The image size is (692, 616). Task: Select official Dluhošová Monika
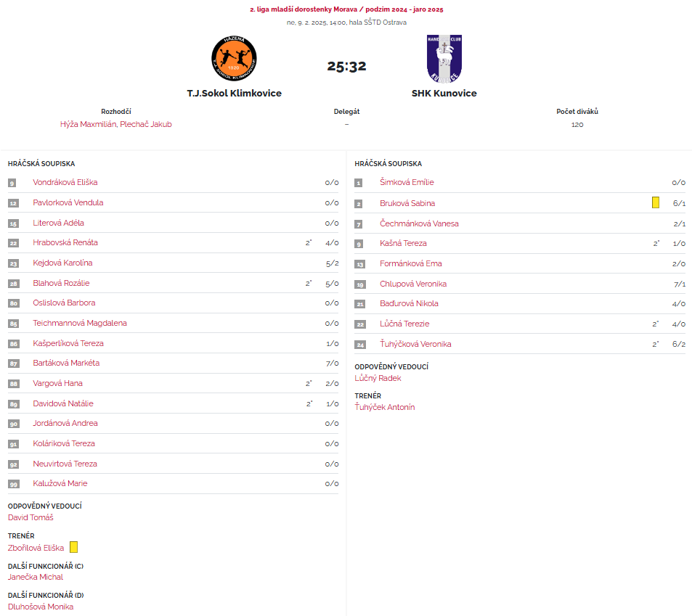click(41, 607)
